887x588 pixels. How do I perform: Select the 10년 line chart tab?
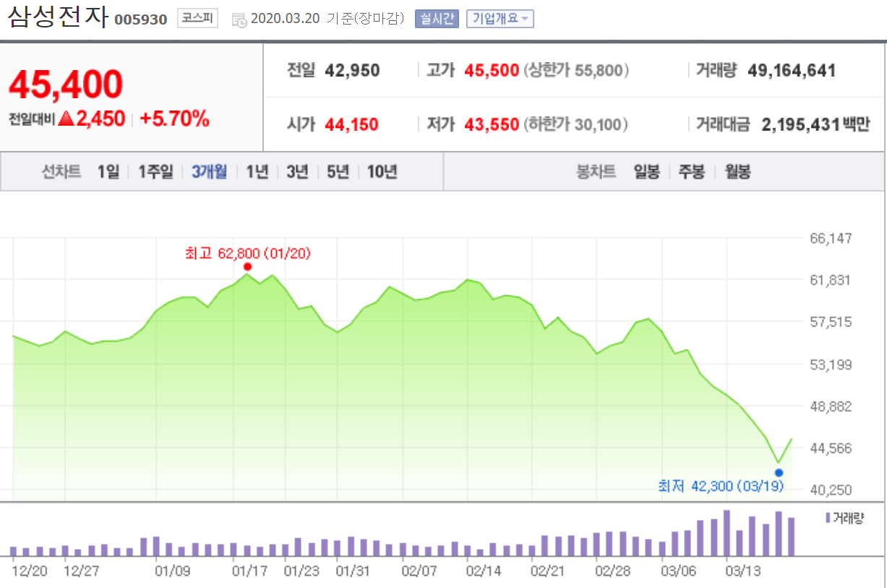pos(382,172)
